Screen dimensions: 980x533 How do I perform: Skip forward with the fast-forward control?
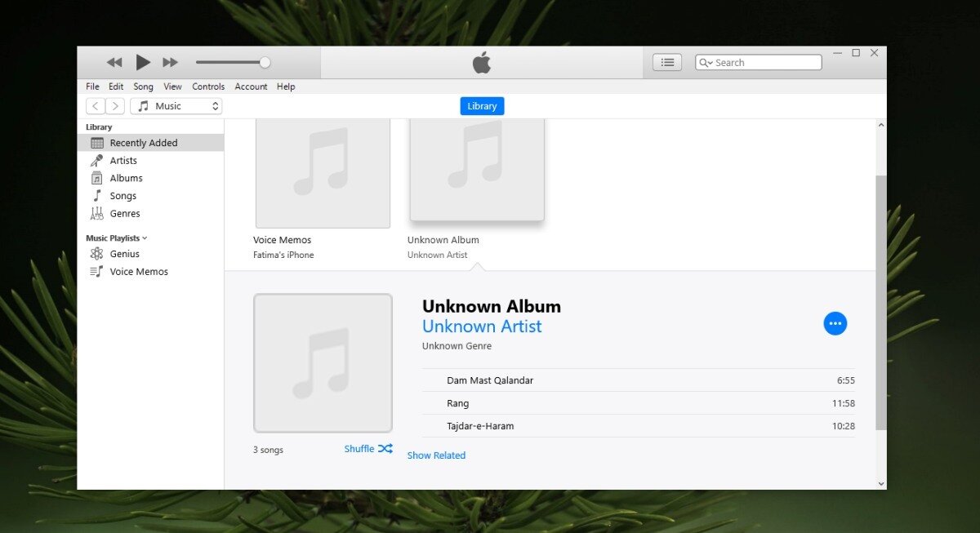171,61
